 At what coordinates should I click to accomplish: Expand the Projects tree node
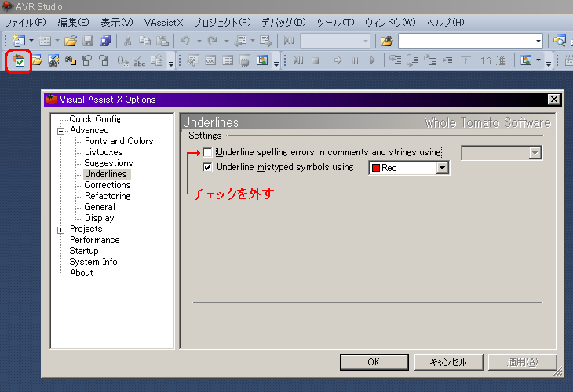61,230
